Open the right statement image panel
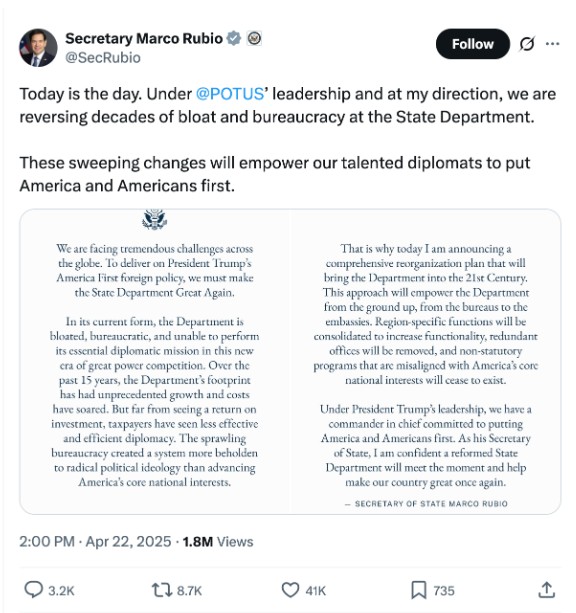 coord(426,362)
